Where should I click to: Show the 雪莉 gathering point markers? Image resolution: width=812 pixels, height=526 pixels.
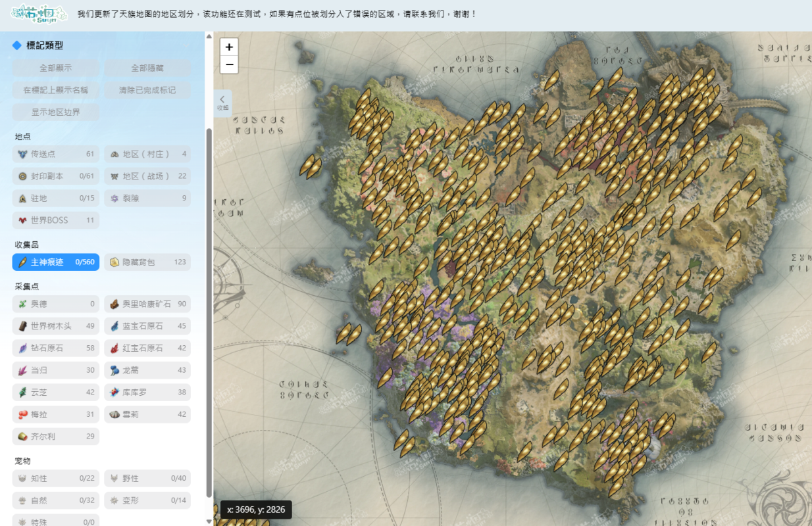pos(147,414)
